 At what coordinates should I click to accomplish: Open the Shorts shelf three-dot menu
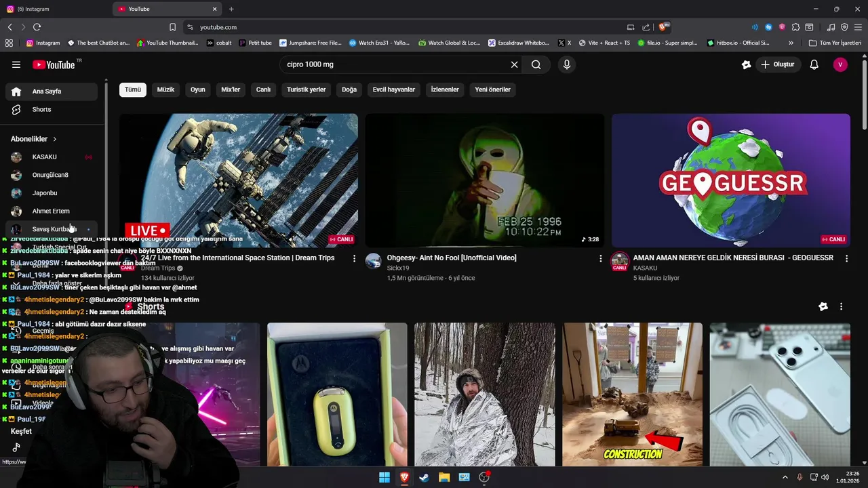(x=841, y=306)
